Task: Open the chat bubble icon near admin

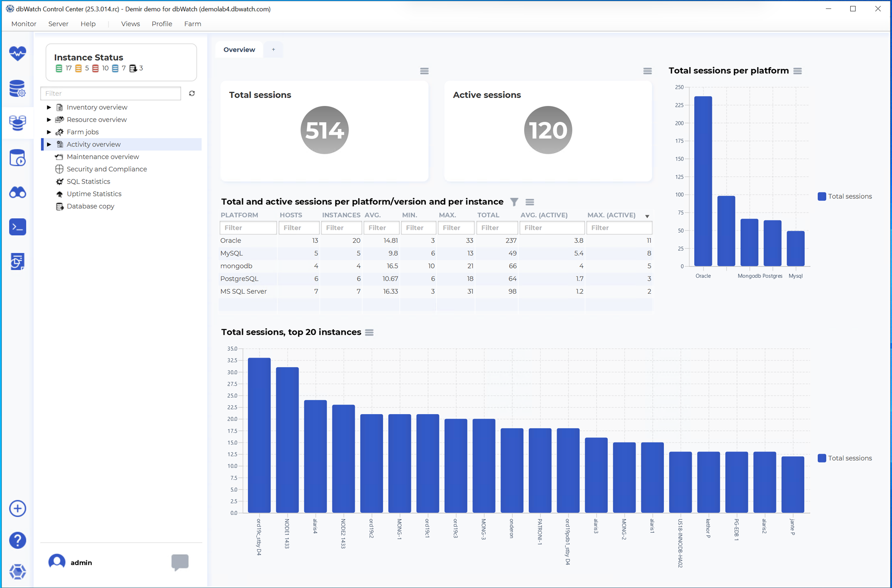Action: tap(180, 562)
